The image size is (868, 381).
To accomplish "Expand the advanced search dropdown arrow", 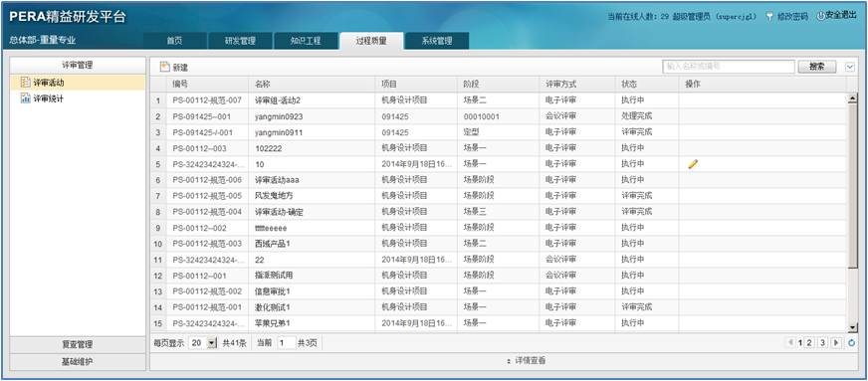I will coord(850,67).
